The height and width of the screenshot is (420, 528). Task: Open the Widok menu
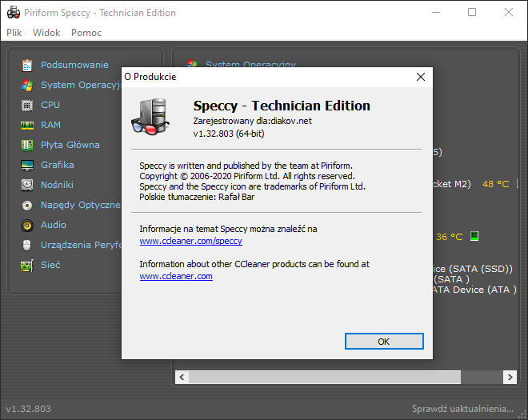coord(46,33)
